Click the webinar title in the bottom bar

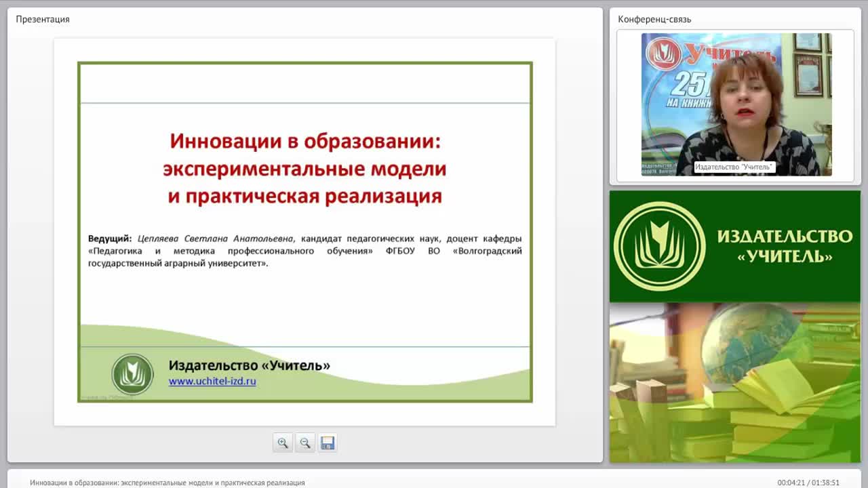pyautogui.click(x=167, y=483)
